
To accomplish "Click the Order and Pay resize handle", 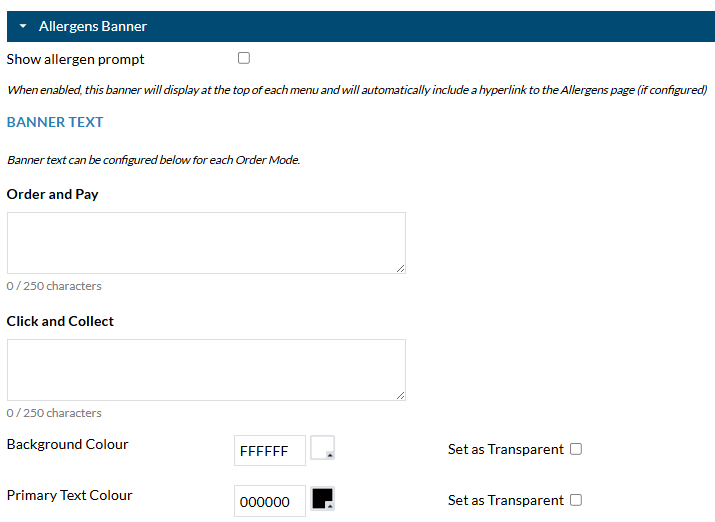I will coord(400,269).
